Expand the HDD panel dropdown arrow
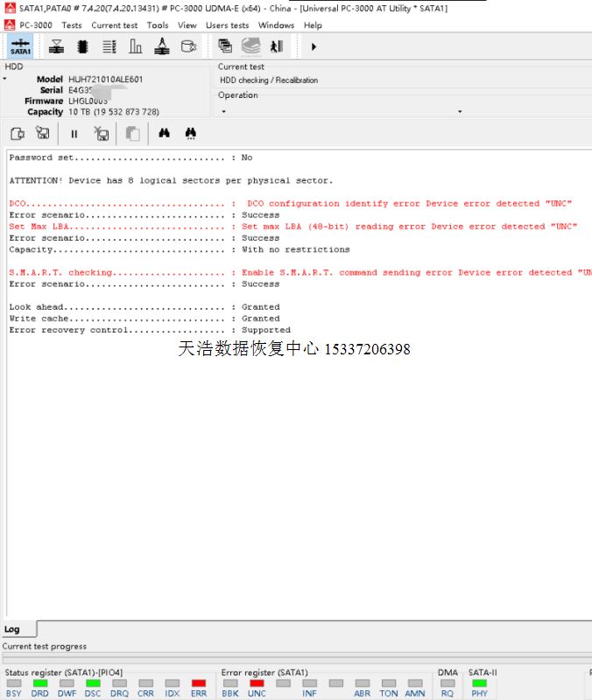The width and height of the screenshot is (592, 700). click(x=4, y=80)
